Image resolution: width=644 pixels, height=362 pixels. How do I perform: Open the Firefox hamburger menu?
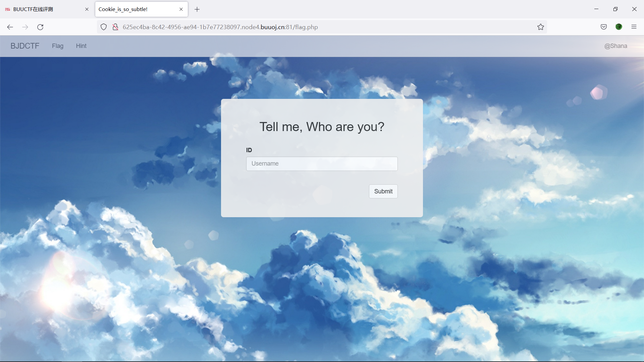(634, 27)
